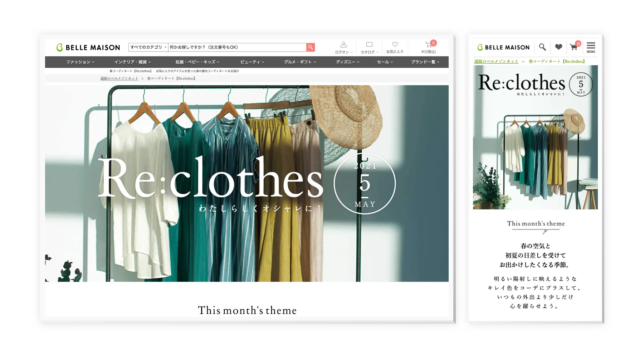Click mobile heading This month's theme
This screenshot has height=358, width=644.
coord(536,224)
